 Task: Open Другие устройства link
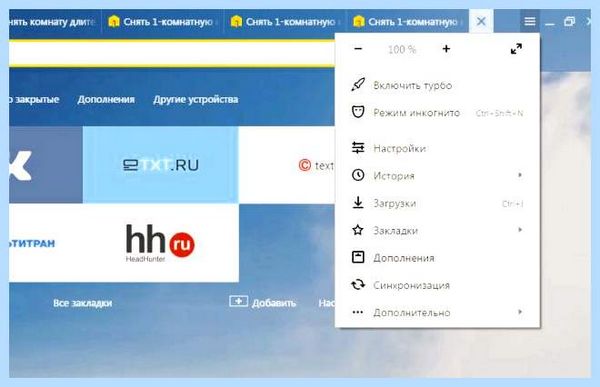point(196,100)
